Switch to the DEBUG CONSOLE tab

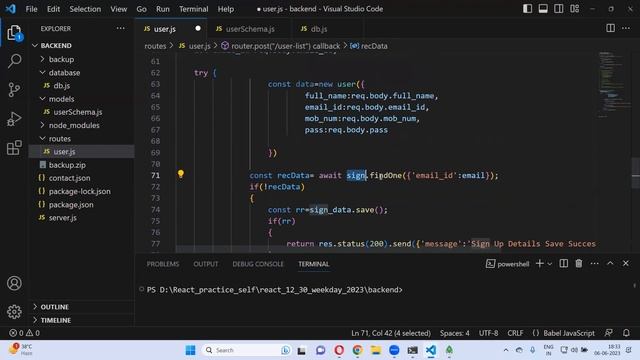point(258,264)
